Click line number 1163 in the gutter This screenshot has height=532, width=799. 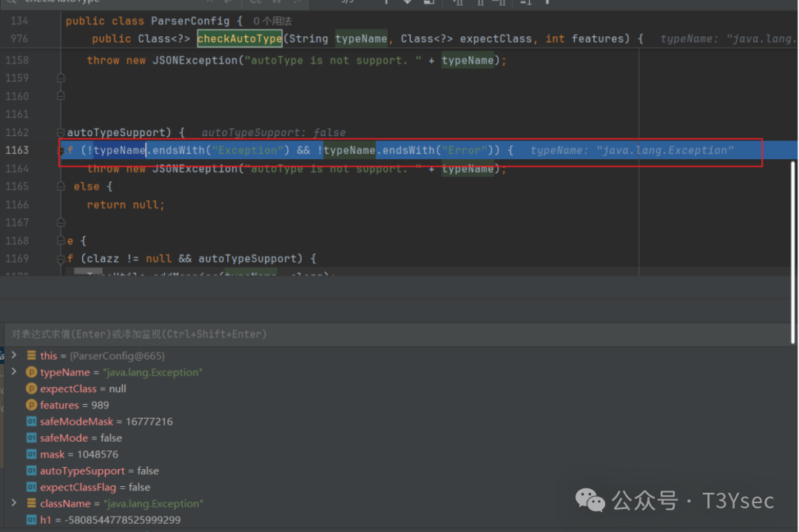point(17,150)
